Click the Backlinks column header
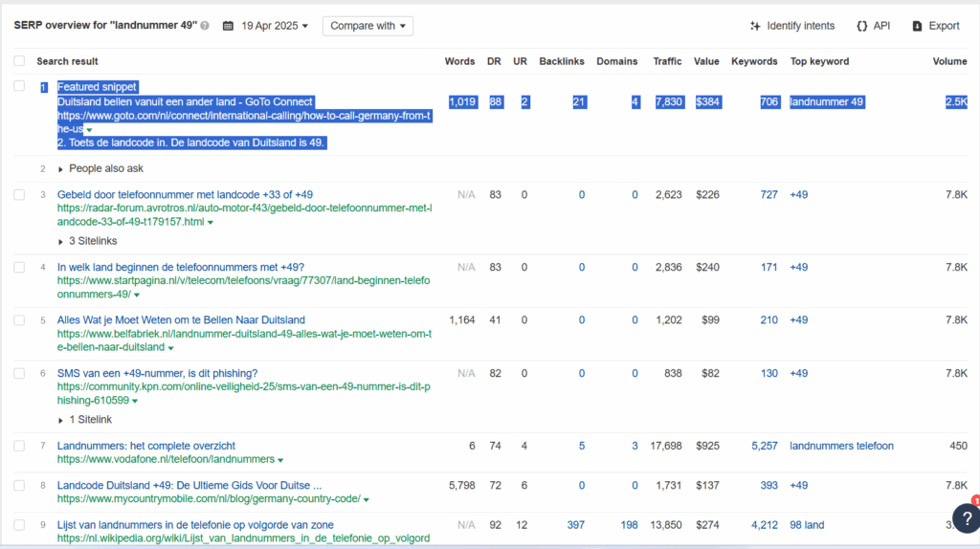The width and height of the screenshot is (980, 549). (x=561, y=61)
